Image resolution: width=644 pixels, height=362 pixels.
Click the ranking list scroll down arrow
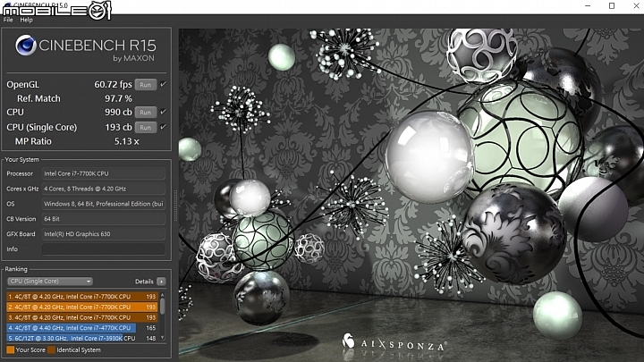click(162, 338)
